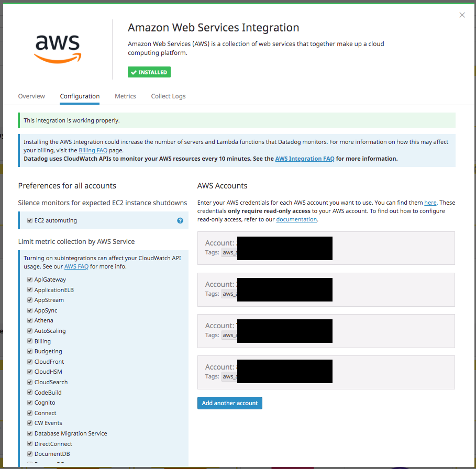This screenshot has width=476, height=469.
Task: Open the Collect Logs tab
Action: pos(168,96)
